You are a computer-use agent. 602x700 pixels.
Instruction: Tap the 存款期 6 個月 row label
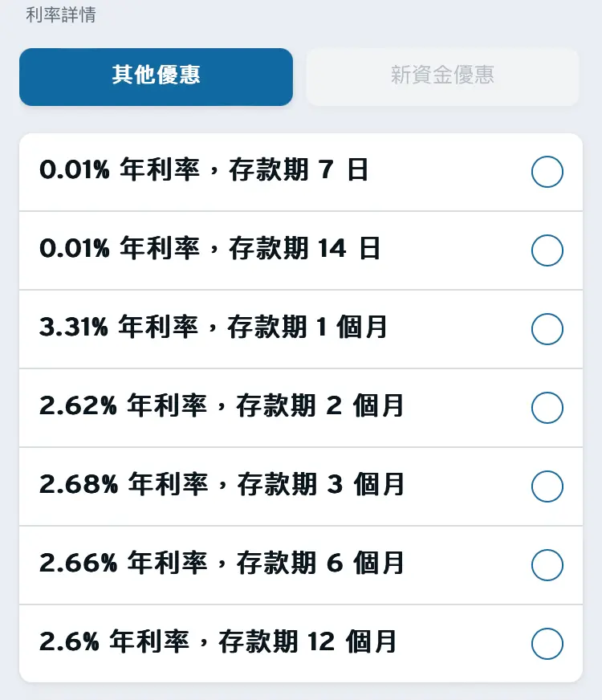coord(320,563)
